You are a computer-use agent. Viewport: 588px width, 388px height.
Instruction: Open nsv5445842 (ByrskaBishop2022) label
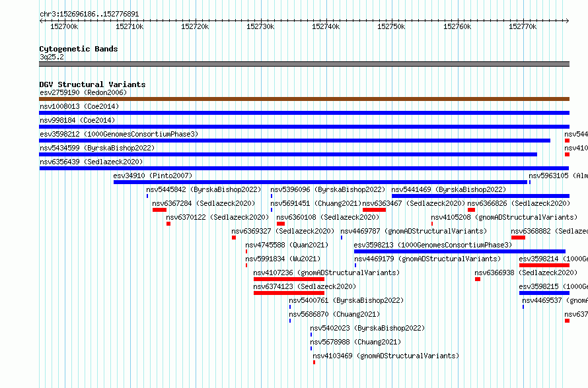[203, 189]
